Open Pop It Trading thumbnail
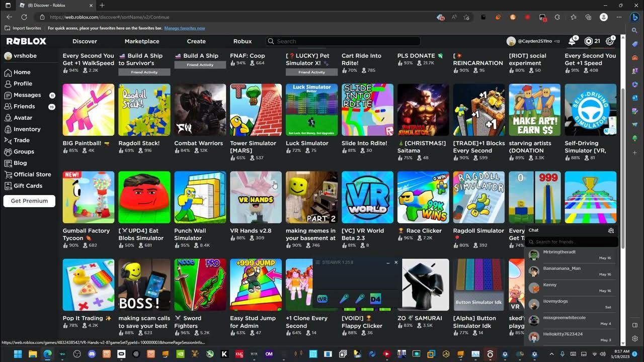The width and height of the screenshot is (644, 362). click(89, 285)
